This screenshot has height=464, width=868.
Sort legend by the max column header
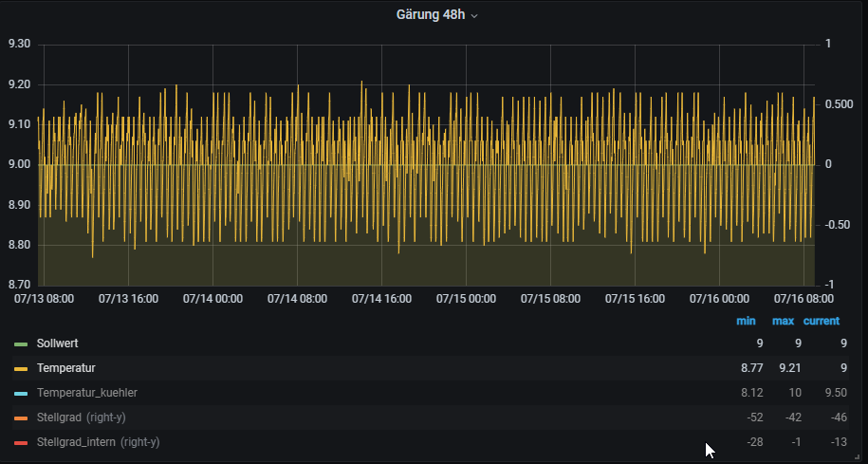click(x=783, y=321)
